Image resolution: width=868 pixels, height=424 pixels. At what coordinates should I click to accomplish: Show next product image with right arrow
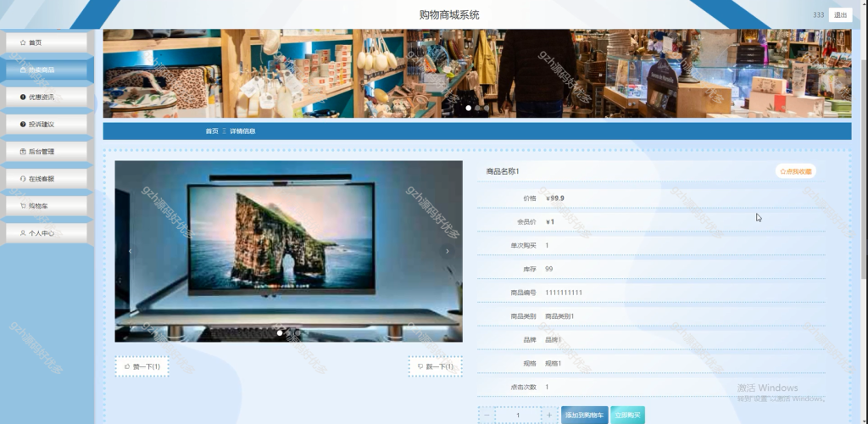point(448,251)
